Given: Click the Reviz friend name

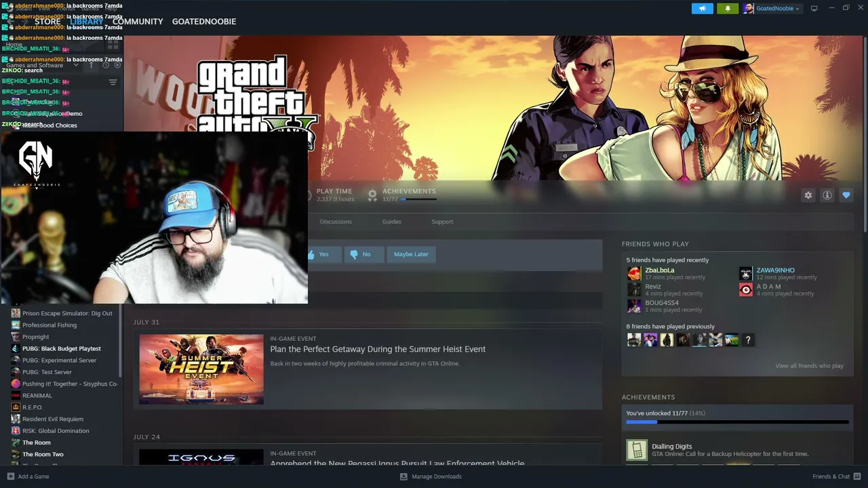Looking at the screenshot, I should pos(653,287).
